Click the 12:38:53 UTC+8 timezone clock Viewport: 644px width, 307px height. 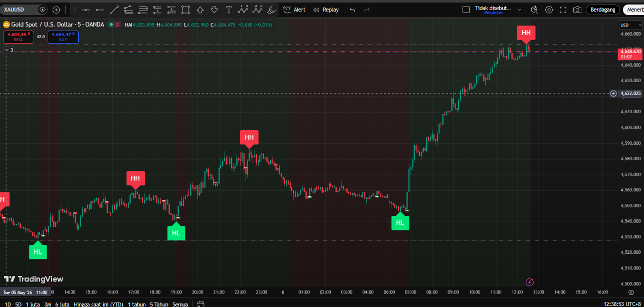click(622, 304)
